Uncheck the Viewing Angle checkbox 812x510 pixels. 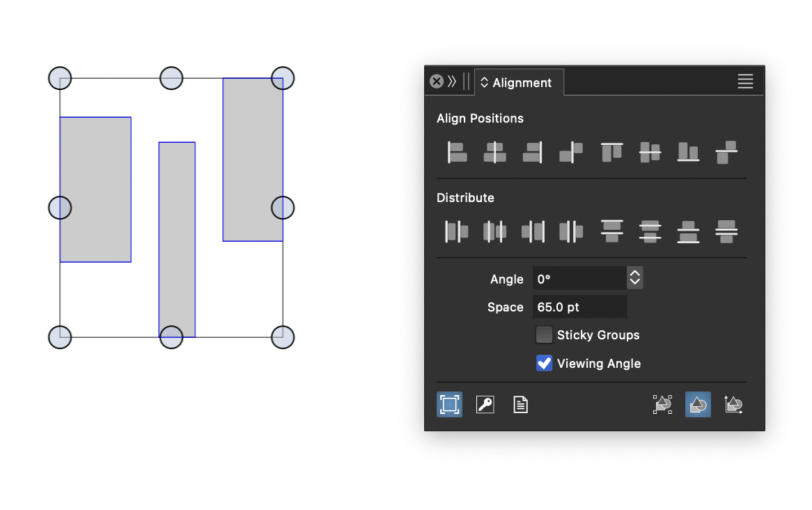click(544, 364)
